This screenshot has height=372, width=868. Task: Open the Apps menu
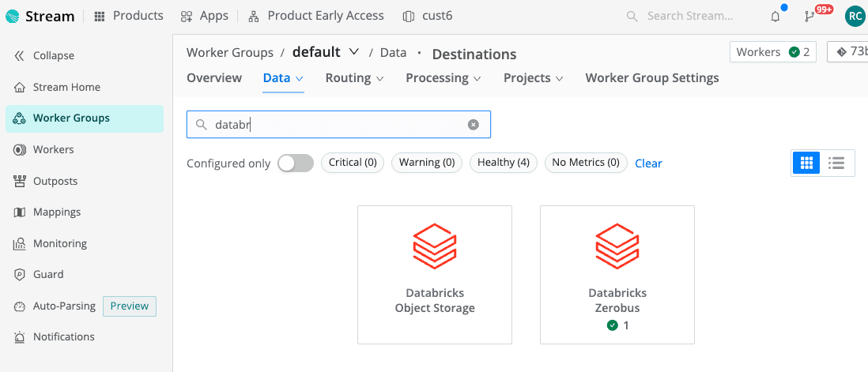tap(204, 16)
